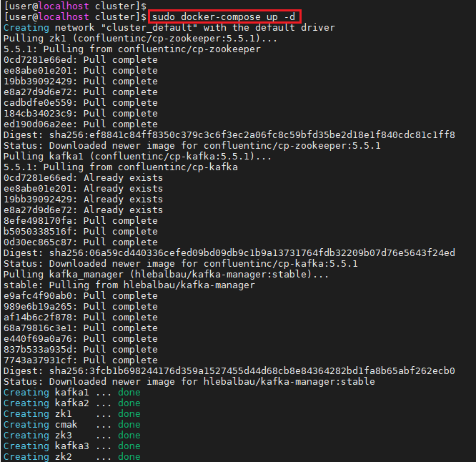
Task: Click the 'Pulling kafka_manager (hlebalbau/kafka-manager:stable)...' line
Action: pyautogui.click(x=166, y=275)
